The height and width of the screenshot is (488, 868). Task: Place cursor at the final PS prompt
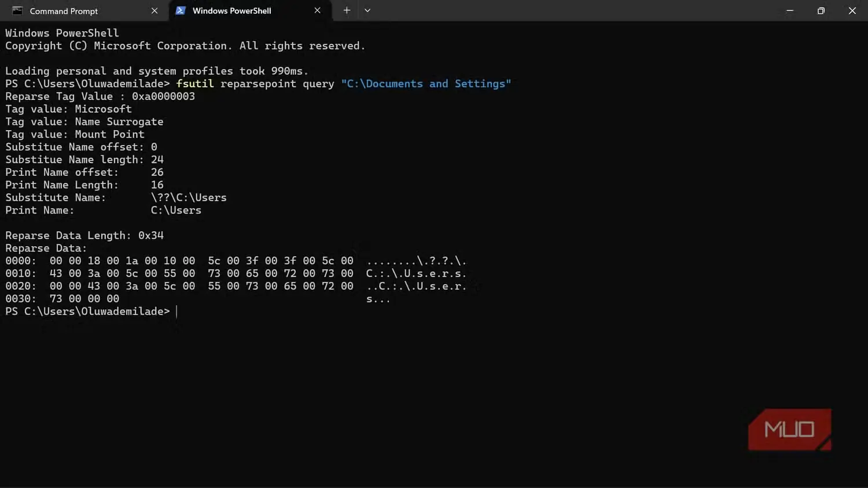point(176,312)
